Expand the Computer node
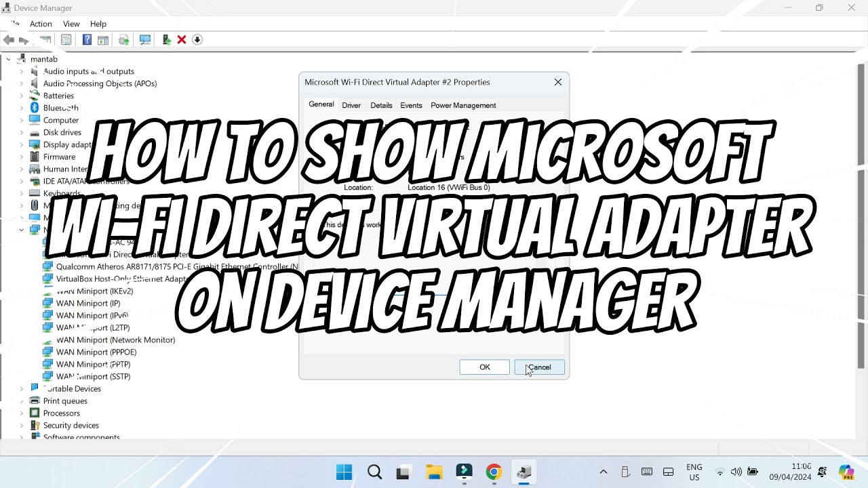 coord(22,120)
